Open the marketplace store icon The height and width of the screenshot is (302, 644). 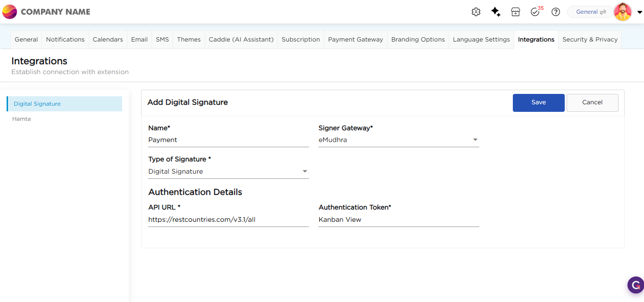[x=516, y=12]
